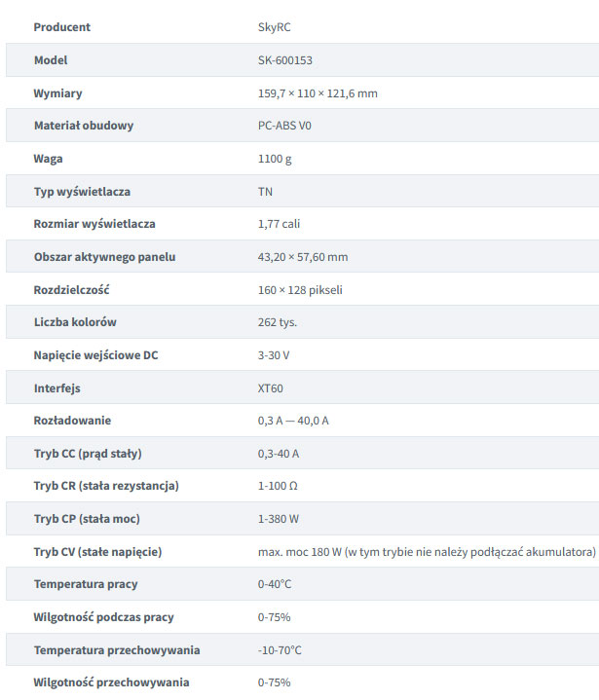Select the 1,77 cali display size
599x700 pixels.
click(x=279, y=224)
